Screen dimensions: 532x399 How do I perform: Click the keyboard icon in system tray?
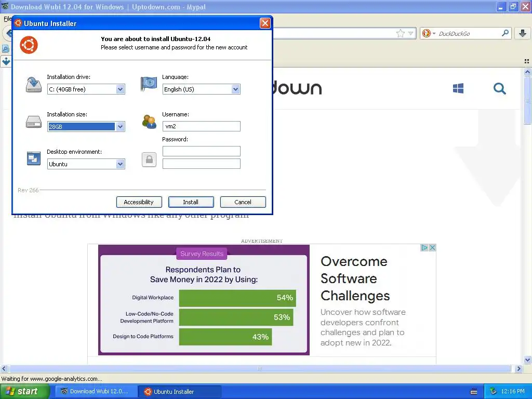(x=474, y=392)
